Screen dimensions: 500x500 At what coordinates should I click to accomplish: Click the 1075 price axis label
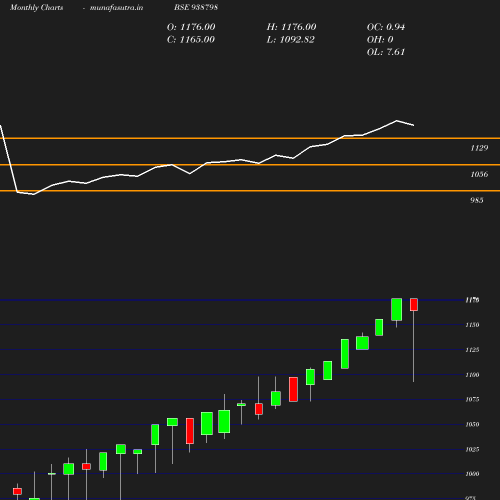tap(472, 399)
